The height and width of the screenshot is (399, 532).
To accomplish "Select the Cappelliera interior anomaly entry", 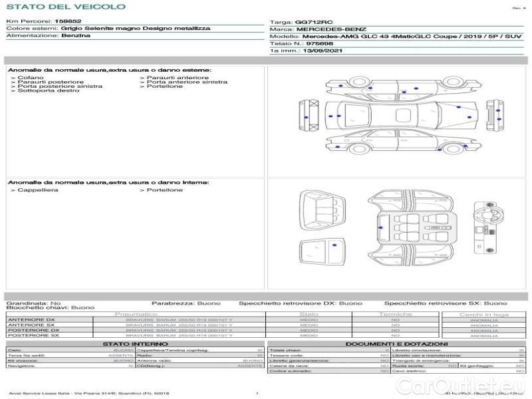I will [x=38, y=190].
